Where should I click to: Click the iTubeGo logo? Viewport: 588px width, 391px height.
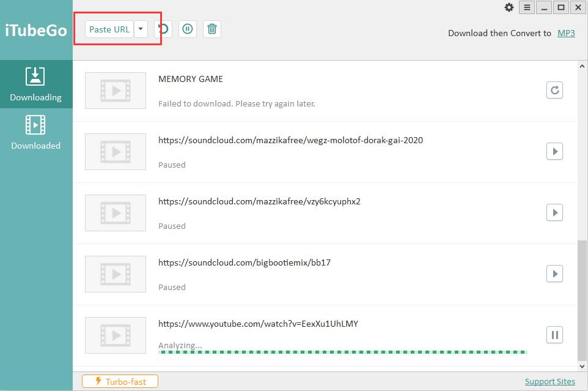point(36,30)
